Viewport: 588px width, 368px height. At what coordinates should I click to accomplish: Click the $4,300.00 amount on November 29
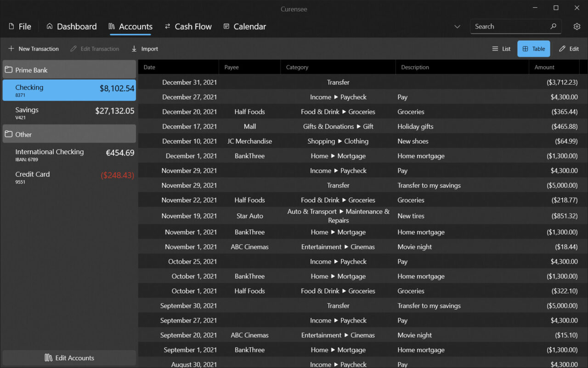pyautogui.click(x=564, y=171)
